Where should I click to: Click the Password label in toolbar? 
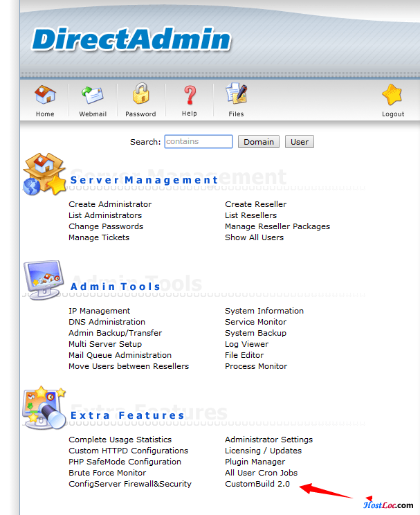[140, 114]
